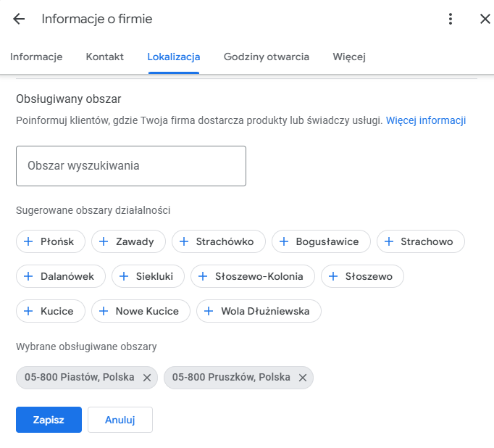Remove 05-800 Pruszków, Polska with X icon
This screenshot has height=448, width=494.
pos(303,378)
